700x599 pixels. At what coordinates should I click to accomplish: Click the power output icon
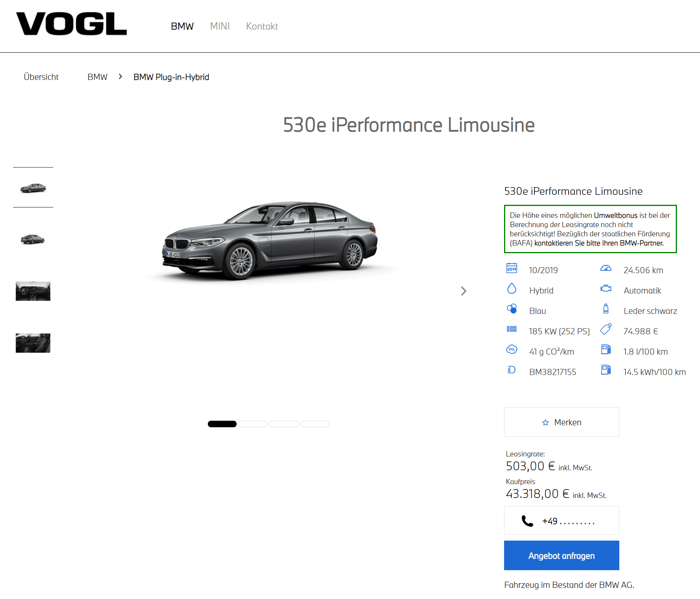[512, 329]
